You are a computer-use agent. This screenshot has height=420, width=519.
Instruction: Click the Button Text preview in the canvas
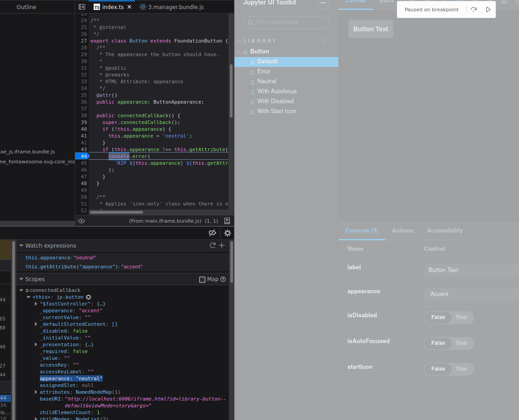point(371,29)
